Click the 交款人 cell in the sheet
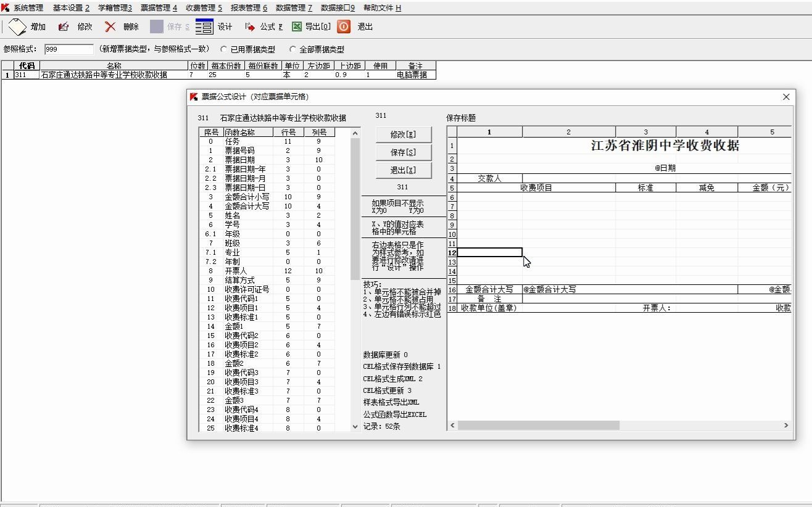Image resolution: width=812 pixels, height=507 pixels. tap(489, 178)
